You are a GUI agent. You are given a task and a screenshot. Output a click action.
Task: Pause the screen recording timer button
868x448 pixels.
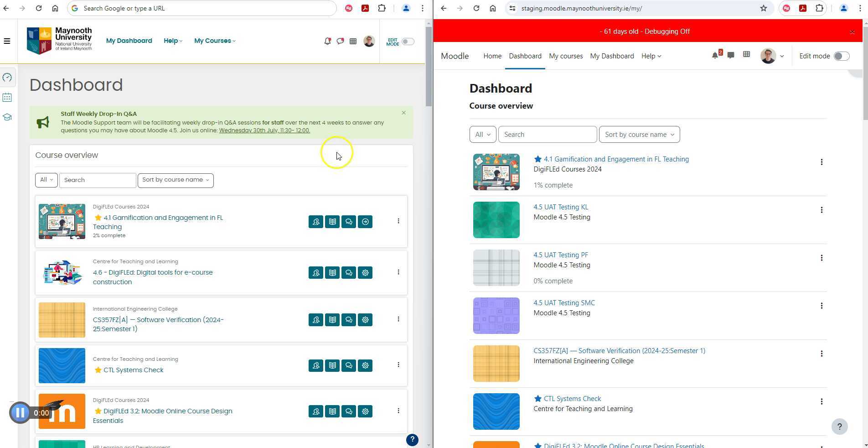click(20, 413)
